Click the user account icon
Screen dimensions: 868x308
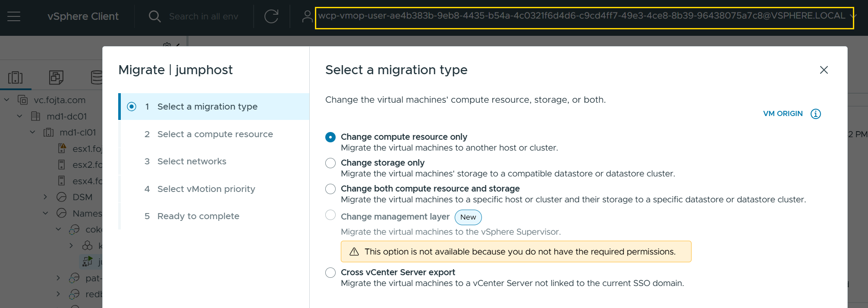[307, 16]
